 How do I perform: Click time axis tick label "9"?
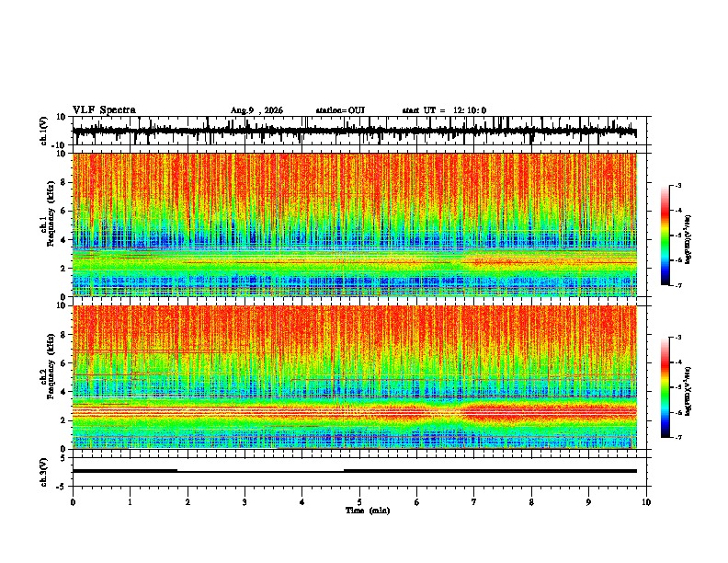pyautogui.click(x=588, y=502)
